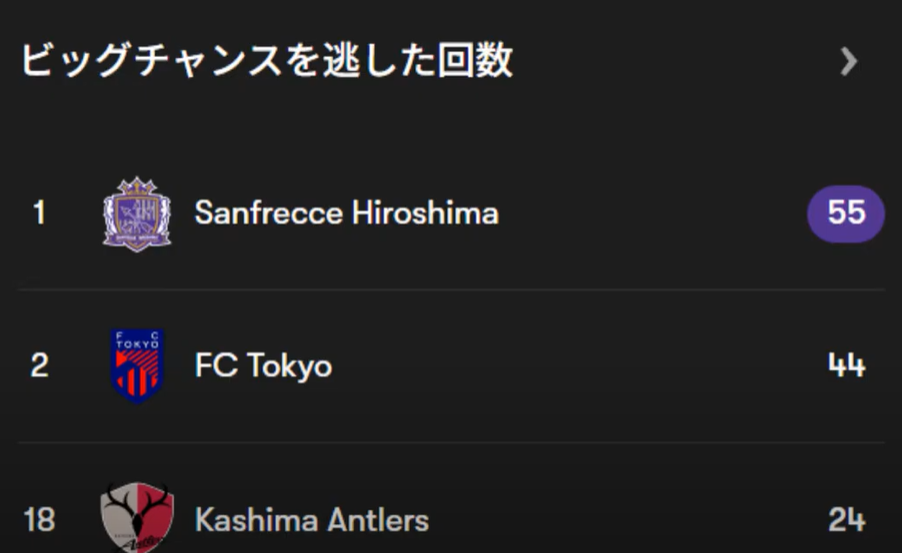This screenshot has height=553, width=902.
Task: Click the rank number 18
Action: [x=39, y=520]
